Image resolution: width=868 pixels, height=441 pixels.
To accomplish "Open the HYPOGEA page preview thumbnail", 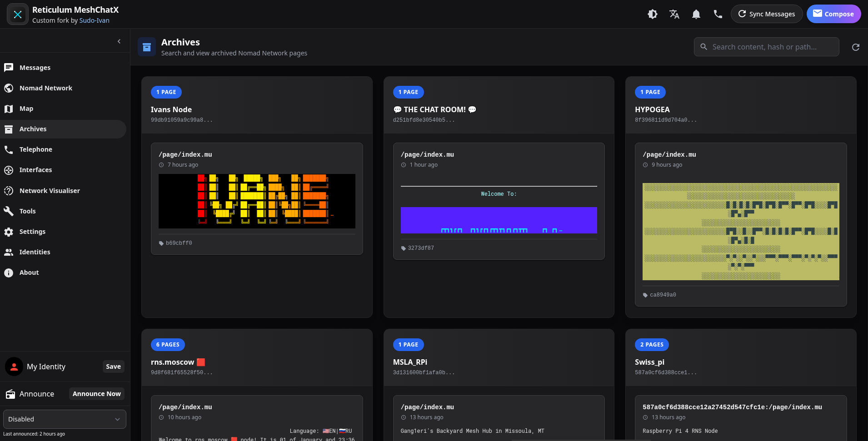I will pyautogui.click(x=740, y=232).
